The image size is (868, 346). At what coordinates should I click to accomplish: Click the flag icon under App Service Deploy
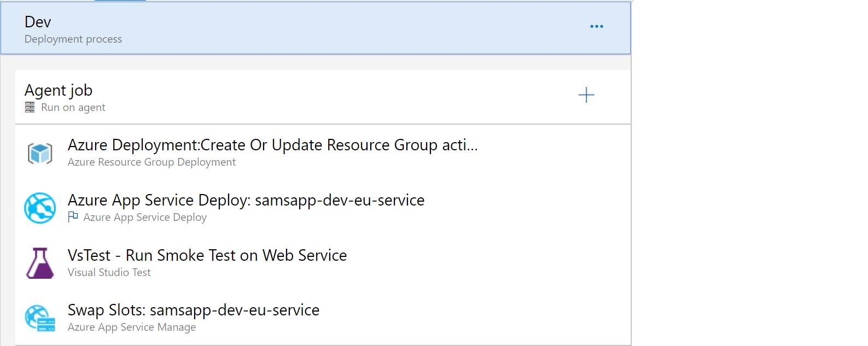73,217
